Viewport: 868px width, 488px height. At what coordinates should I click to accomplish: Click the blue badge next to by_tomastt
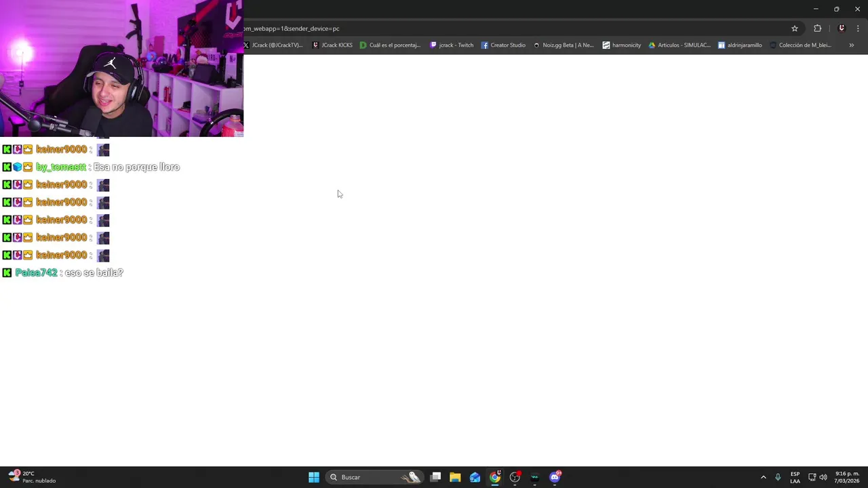(x=18, y=167)
